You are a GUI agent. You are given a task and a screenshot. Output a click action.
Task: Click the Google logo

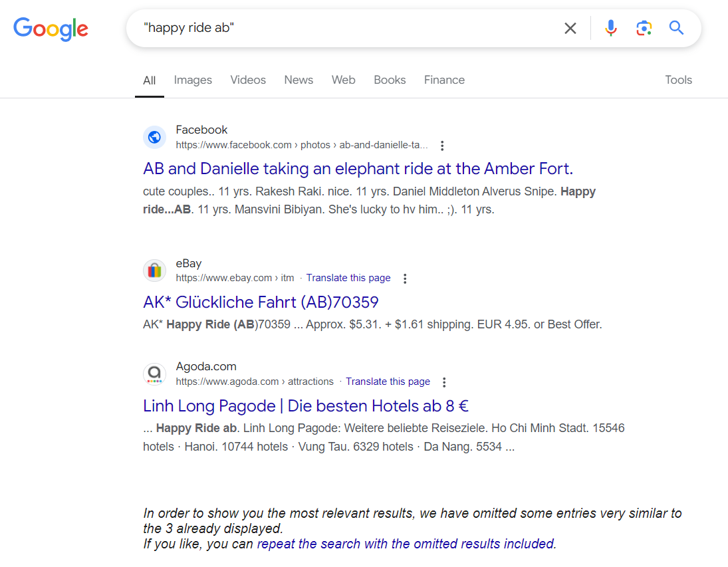point(51,29)
